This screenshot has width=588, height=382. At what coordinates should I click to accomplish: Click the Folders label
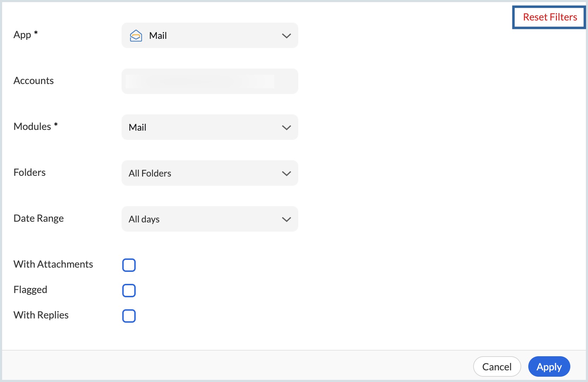(x=30, y=172)
